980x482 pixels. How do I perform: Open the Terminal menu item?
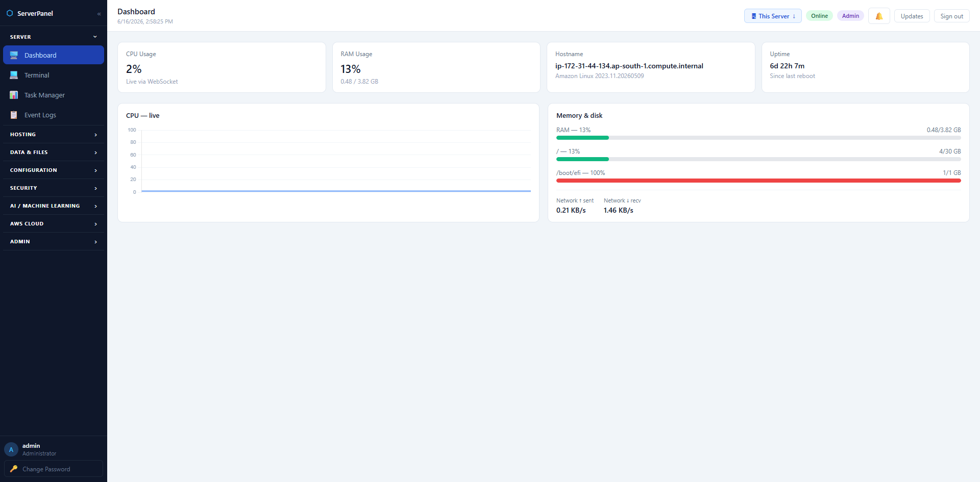[x=54, y=75]
